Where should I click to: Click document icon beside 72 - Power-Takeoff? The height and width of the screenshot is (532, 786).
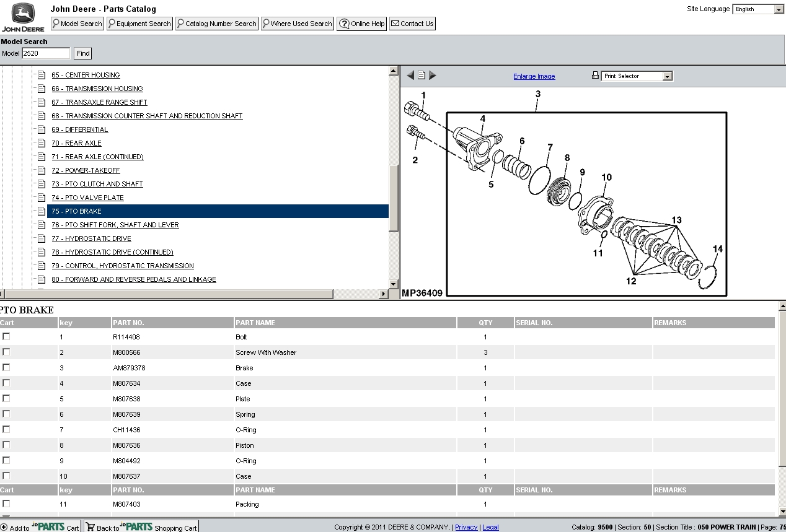point(42,170)
